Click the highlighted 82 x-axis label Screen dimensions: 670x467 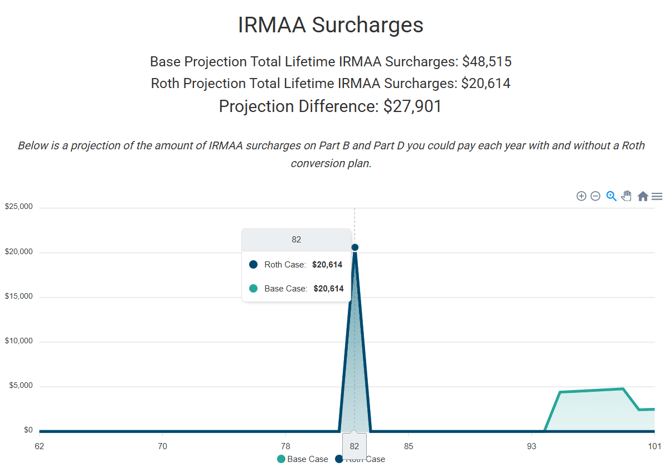pos(355,446)
